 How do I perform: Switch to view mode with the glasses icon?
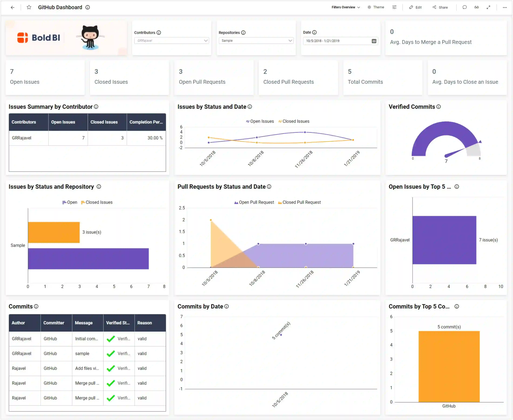point(476,8)
